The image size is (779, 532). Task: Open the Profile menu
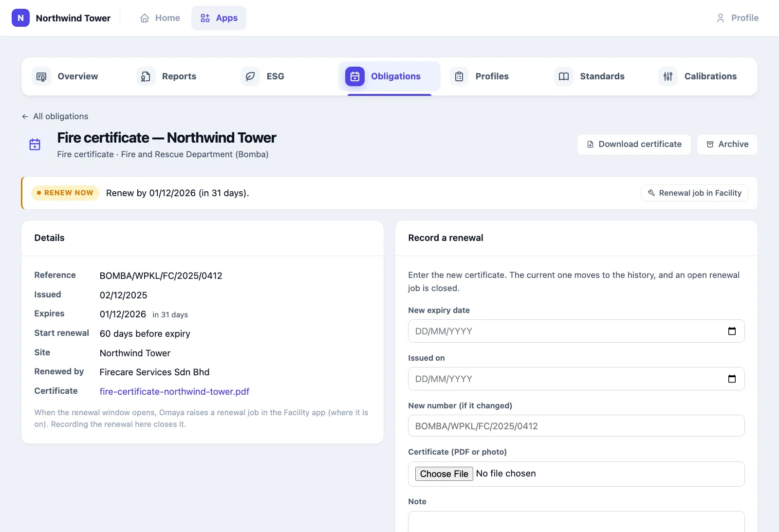[x=738, y=18]
